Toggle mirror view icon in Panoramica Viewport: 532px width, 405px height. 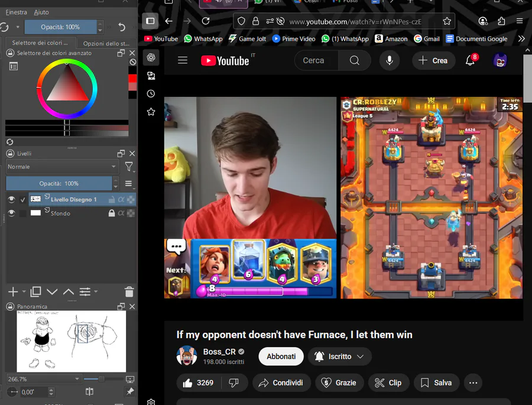[x=89, y=392]
